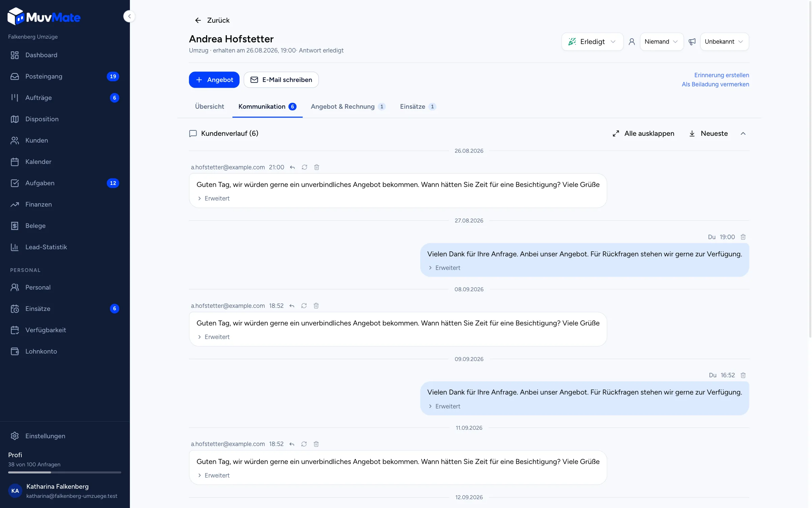Click E-Mail schreiben button

pyautogui.click(x=281, y=80)
